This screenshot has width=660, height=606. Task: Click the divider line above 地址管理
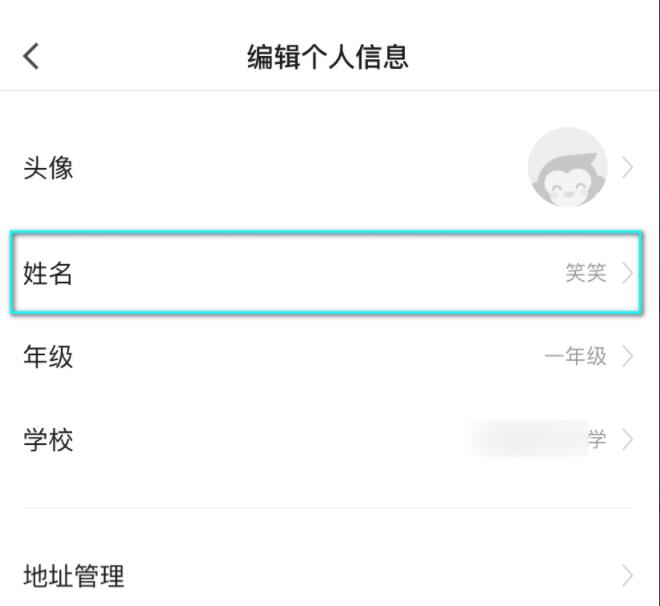[330, 507]
